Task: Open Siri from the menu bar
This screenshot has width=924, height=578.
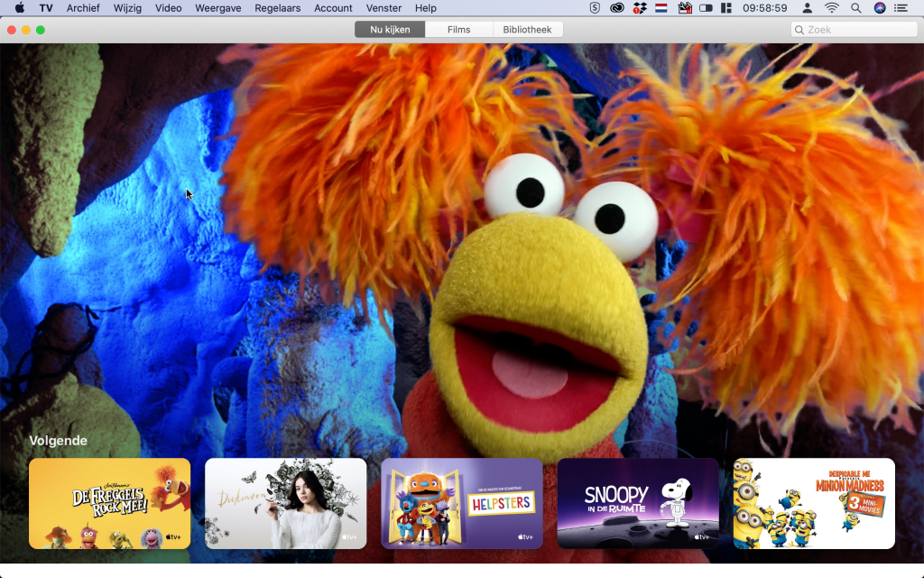Action: tap(879, 8)
